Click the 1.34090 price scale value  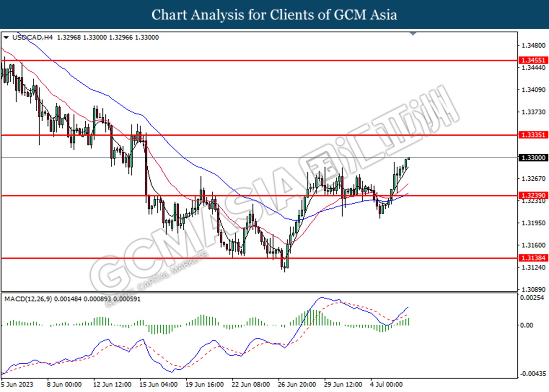tap(533, 90)
